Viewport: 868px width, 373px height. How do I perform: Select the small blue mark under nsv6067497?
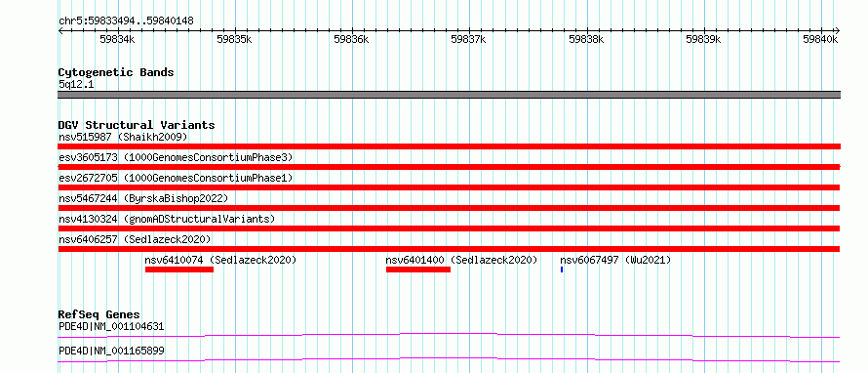[x=562, y=269]
